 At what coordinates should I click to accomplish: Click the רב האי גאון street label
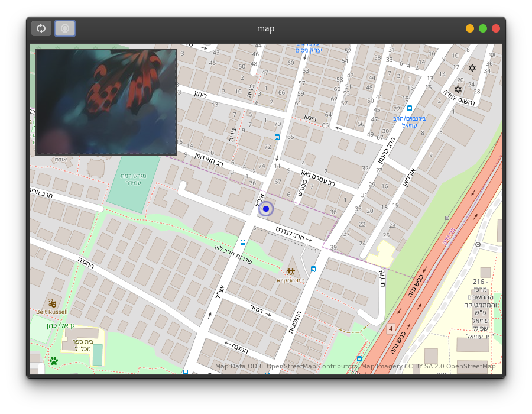209,160
